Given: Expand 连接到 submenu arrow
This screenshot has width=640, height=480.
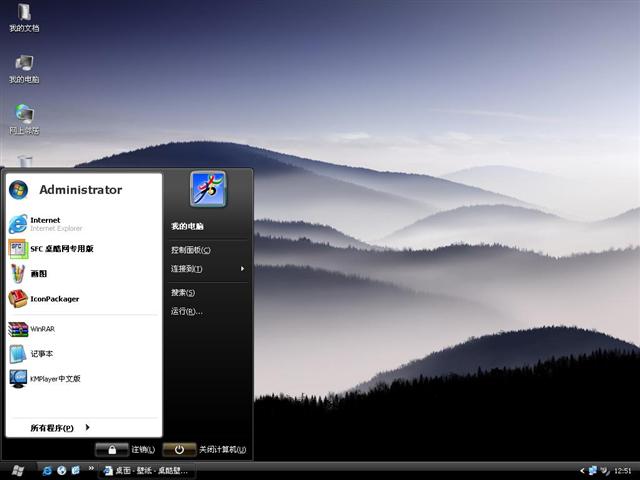Looking at the screenshot, I should [242, 269].
